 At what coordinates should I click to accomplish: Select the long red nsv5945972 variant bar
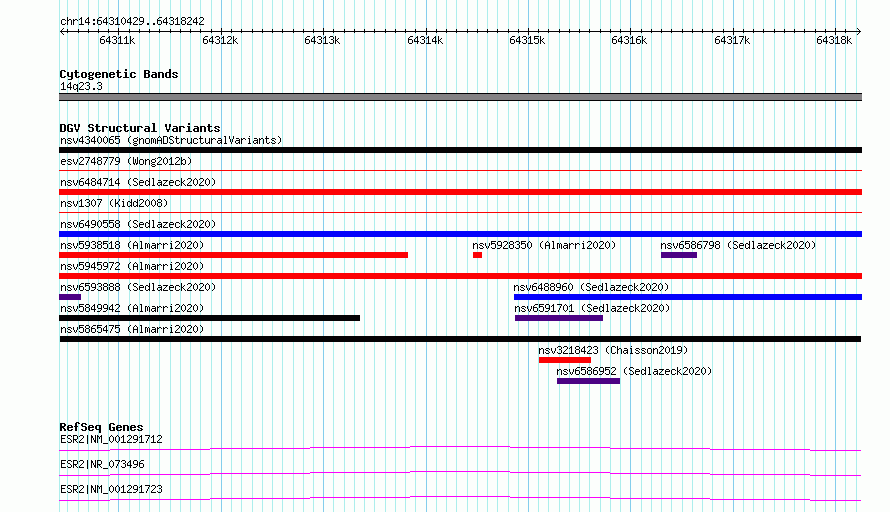460,276
